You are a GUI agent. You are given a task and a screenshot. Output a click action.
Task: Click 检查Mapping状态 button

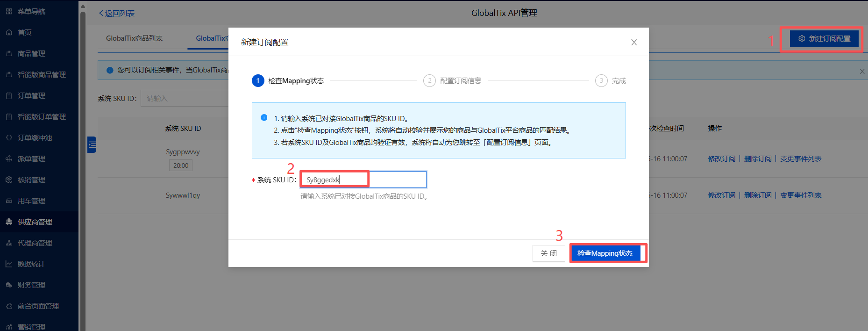[605, 253]
